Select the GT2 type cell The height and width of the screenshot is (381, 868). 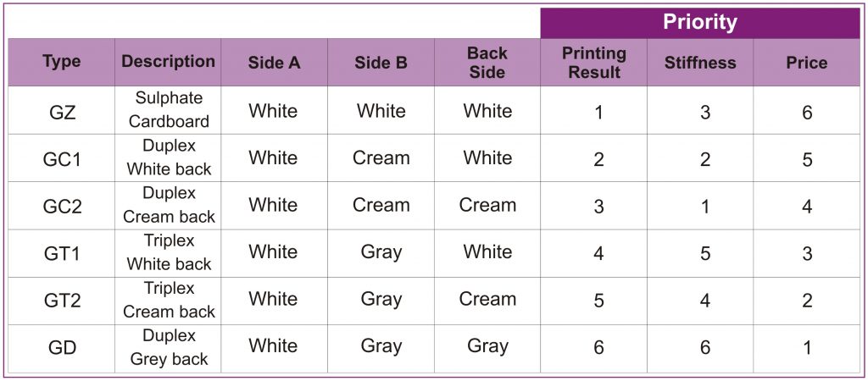61,300
